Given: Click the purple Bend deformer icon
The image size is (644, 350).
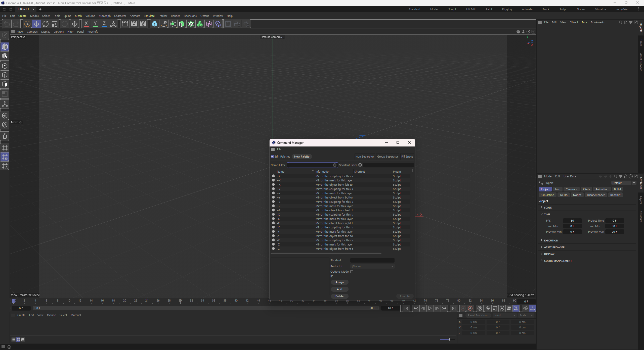Looking at the screenshot, I should 218,24.
